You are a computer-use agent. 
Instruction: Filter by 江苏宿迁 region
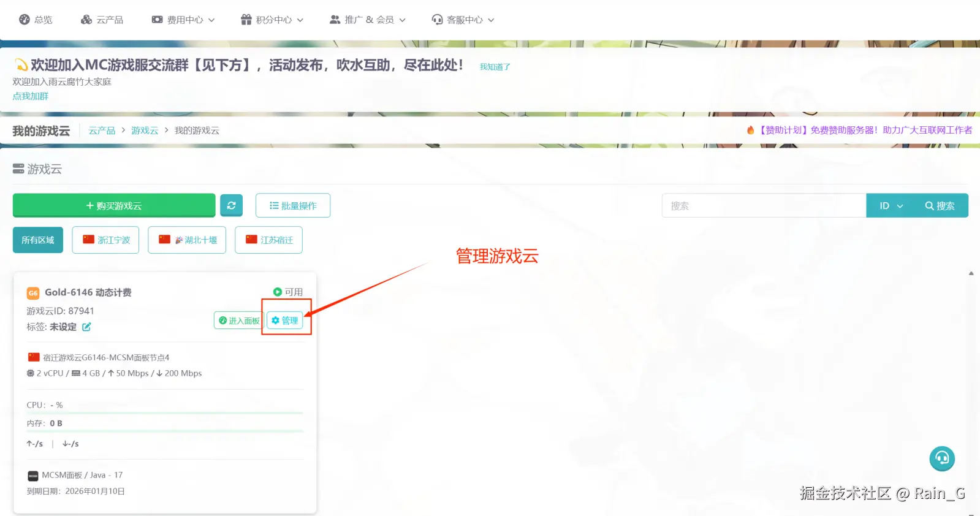click(268, 240)
